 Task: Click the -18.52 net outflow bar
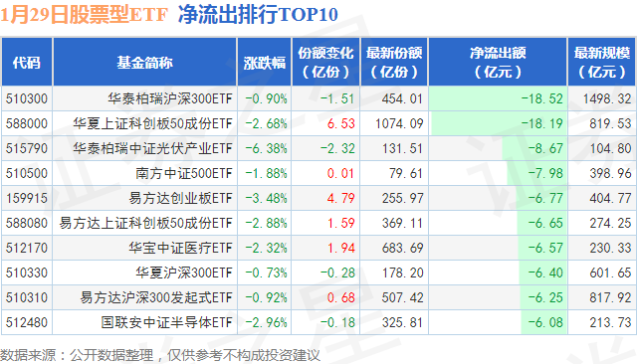click(x=498, y=98)
